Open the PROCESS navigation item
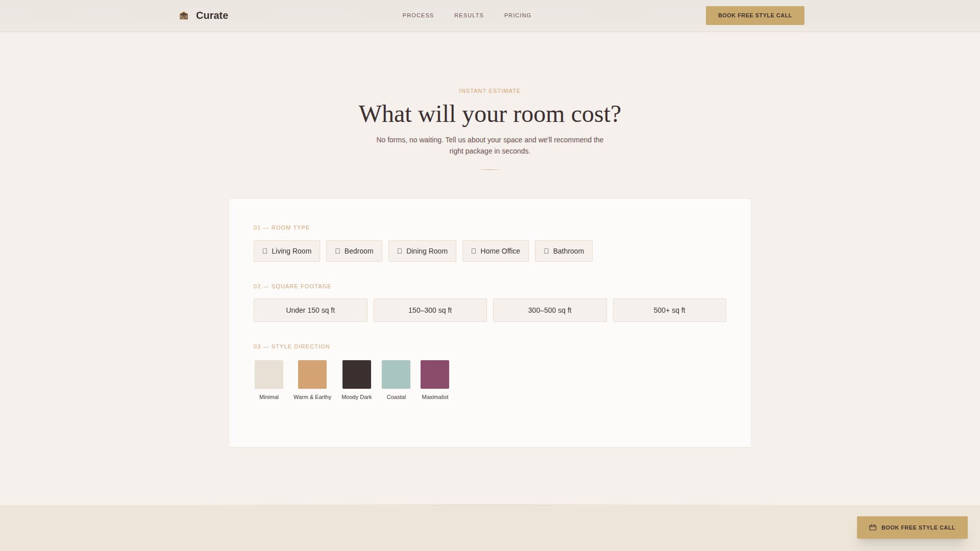980x551 pixels. click(x=418, y=15)
